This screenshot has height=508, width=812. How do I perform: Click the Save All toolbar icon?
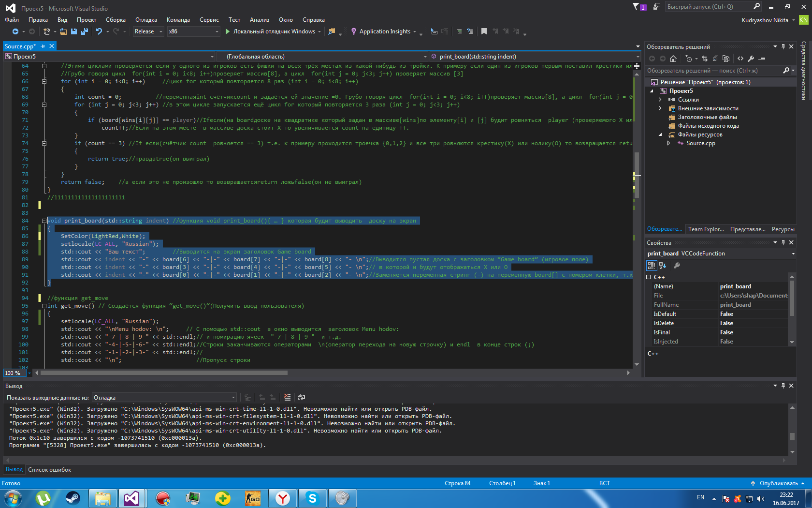point(85,31)
